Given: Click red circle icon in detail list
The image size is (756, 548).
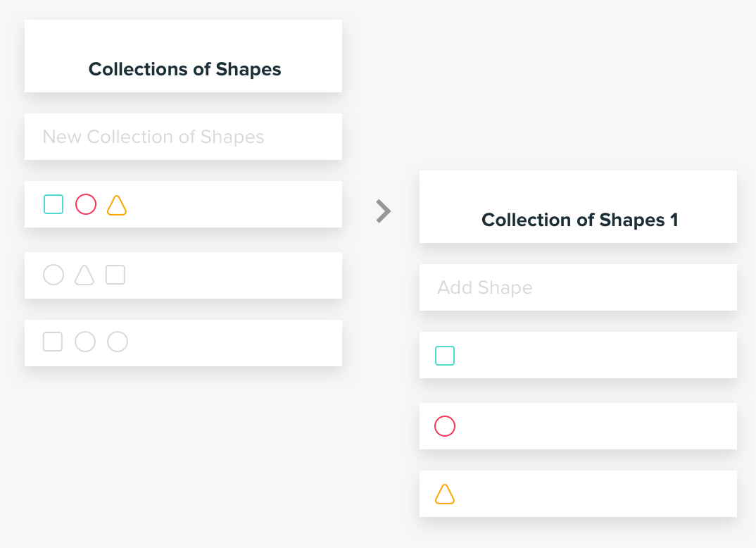Looking at the screenshot, I should (445, 426).
